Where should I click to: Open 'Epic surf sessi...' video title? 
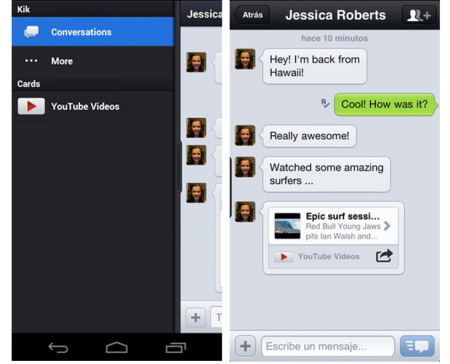pos(343,216)
